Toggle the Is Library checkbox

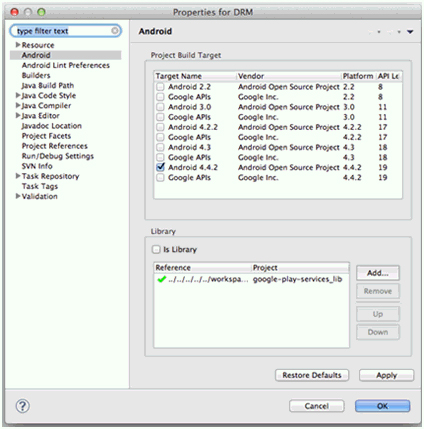[x=156, y=249]
